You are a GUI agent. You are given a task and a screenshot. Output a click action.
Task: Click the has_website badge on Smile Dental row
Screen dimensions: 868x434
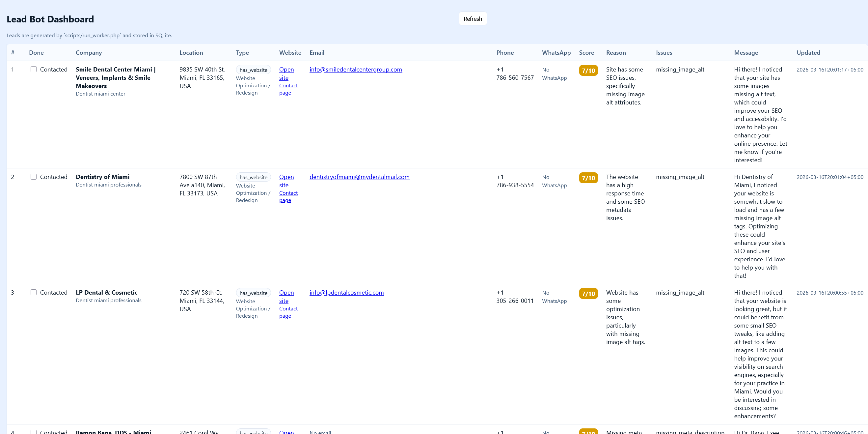click(x=253, y=70)
